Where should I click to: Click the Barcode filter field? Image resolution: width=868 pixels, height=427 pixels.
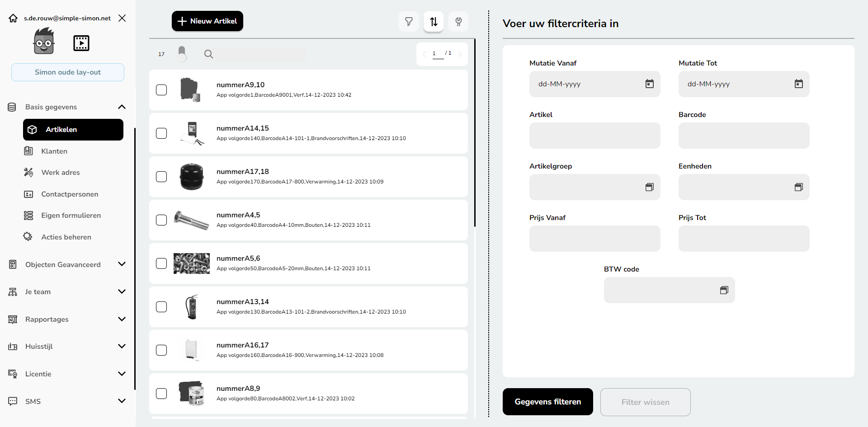[x=744, y=136]
